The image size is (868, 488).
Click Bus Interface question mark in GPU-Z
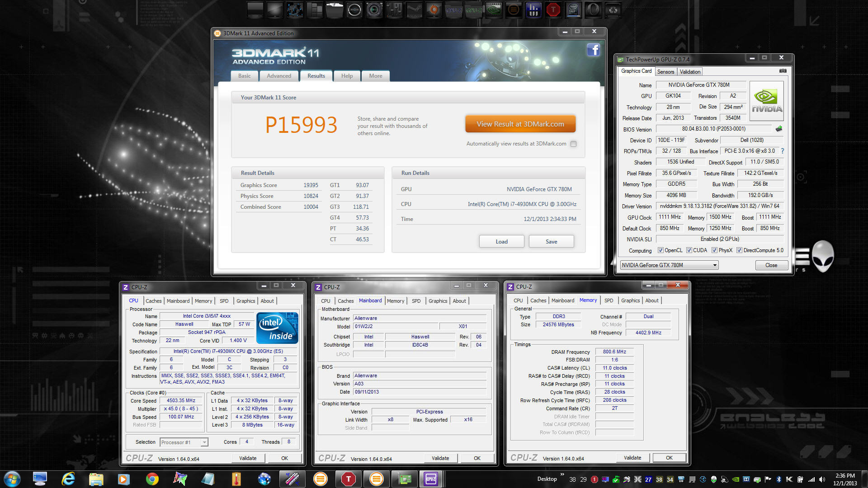point(783,151)
